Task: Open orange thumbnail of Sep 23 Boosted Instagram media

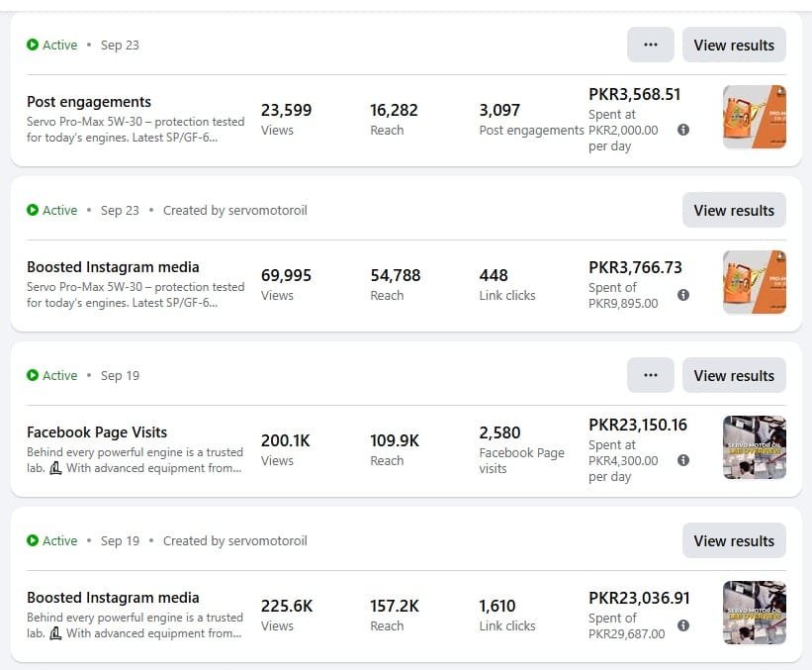Action: [754, 282]
